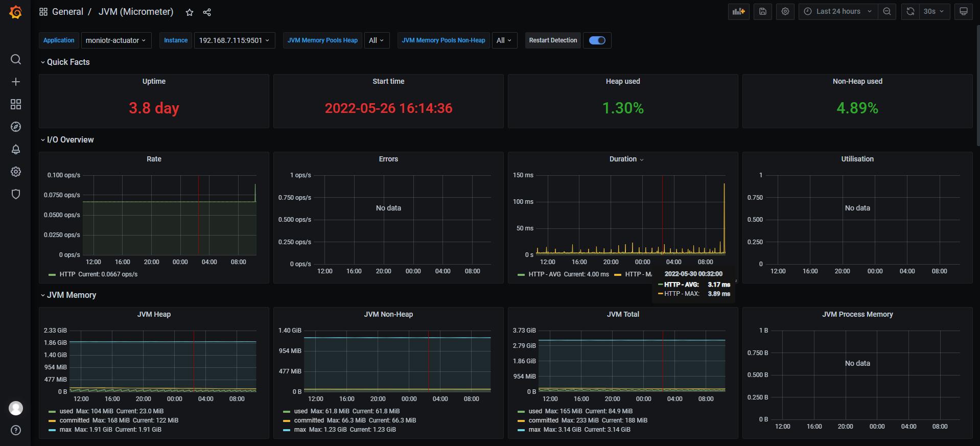
Task: Click JVM Heap committed legend color swatch
Action: (52, 421)
